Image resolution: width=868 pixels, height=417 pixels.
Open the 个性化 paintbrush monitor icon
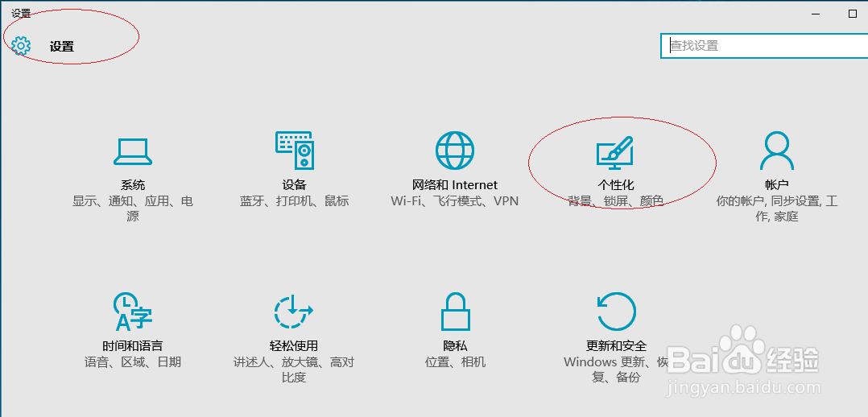pyautogui.click(x=615, y=151)
